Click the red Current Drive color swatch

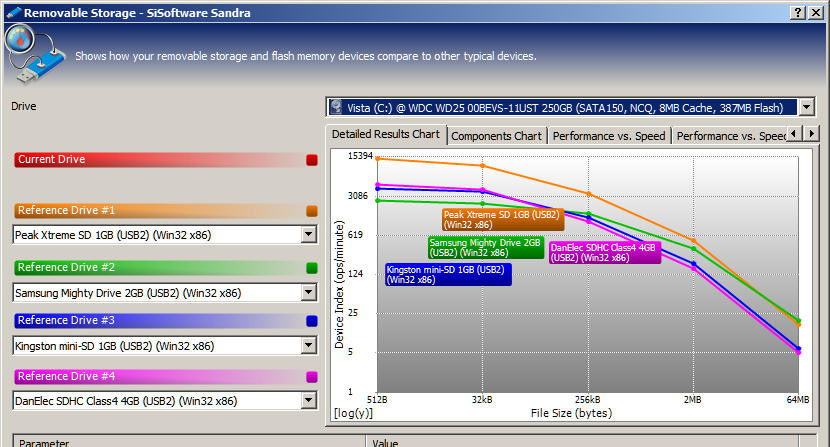pos(312,160)
